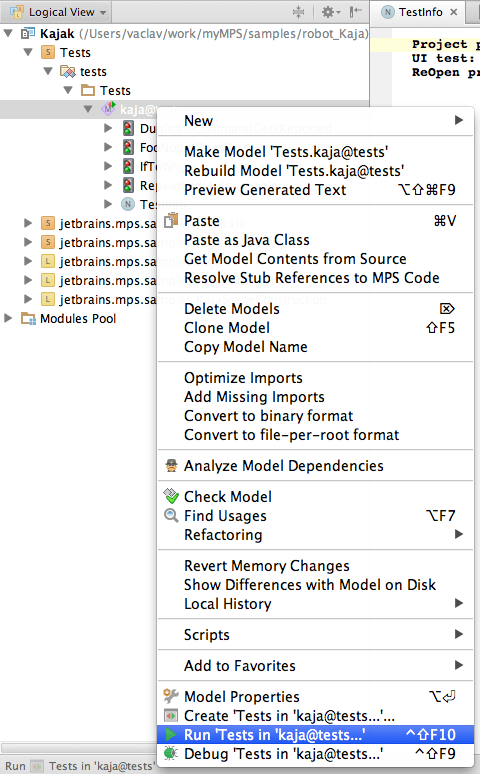The width and height of the screenshot is (480, 774).
Task: Collapse the Kajak project root node
Action: tap(8, 33)
